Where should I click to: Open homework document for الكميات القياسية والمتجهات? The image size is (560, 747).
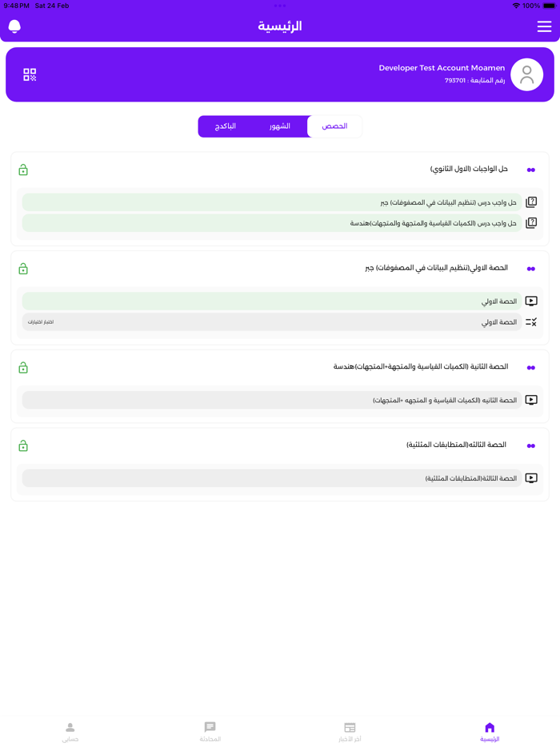pyautogui.click(x=531, y=223)
